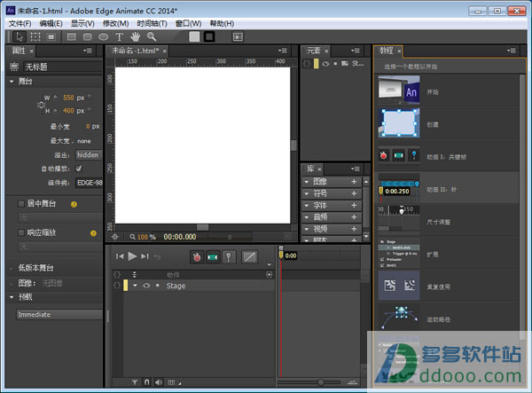Expand the Images section in Library
This screenshot has height=393, width=532.
click(307, 182)
